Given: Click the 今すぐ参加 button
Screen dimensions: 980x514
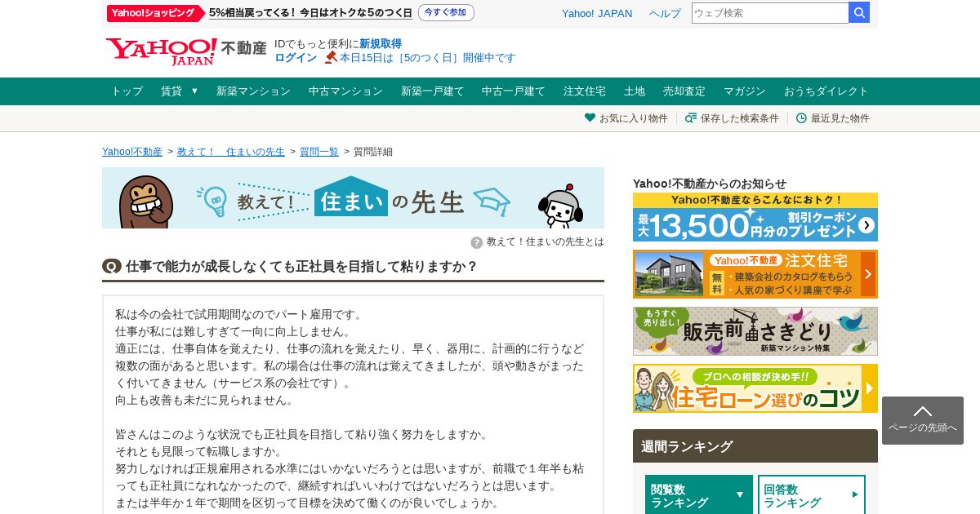Looking at the screenshot, I should (x=446, y=13).
